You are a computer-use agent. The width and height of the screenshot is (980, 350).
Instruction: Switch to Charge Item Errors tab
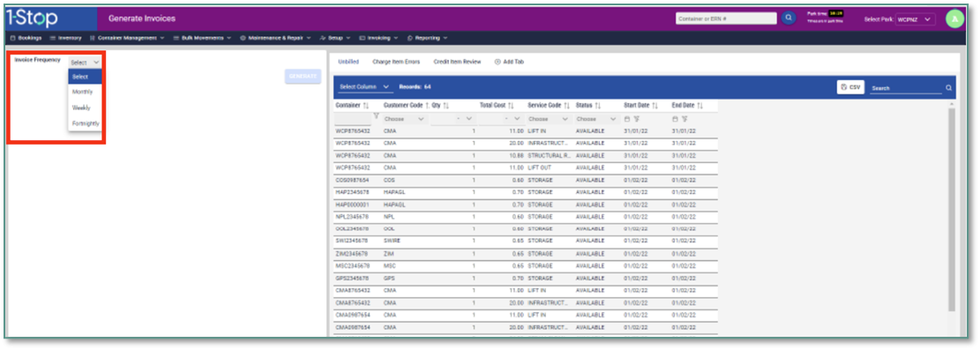(396, 62)
